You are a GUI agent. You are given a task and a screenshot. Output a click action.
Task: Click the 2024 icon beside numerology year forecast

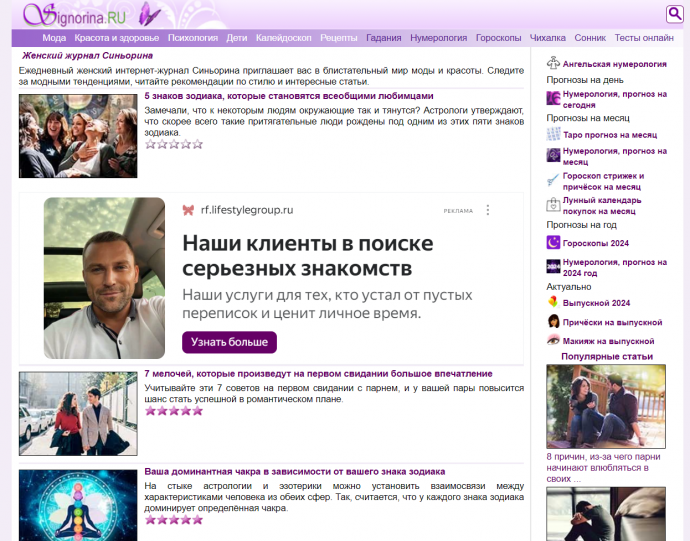553,266
